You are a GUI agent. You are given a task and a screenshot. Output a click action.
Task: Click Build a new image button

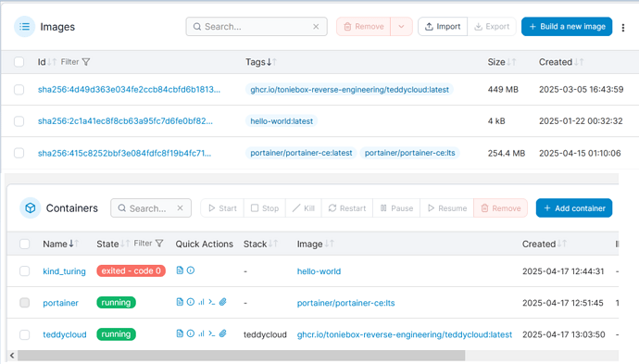coord(567,27)
